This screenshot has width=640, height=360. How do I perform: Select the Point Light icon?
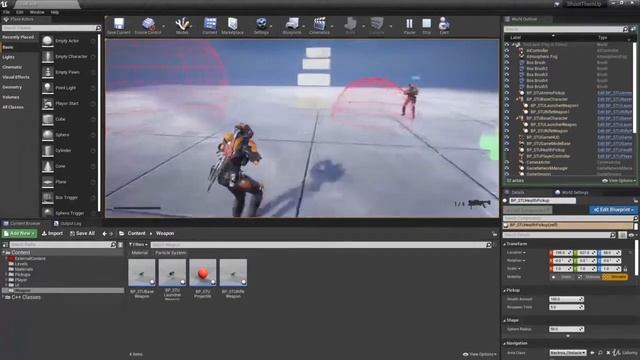pyautogui.click(x=48, y=88)
